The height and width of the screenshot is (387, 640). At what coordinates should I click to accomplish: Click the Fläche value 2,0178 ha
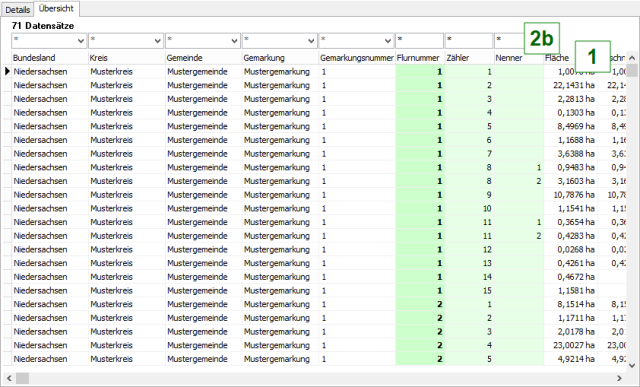[x=571, y=331]
